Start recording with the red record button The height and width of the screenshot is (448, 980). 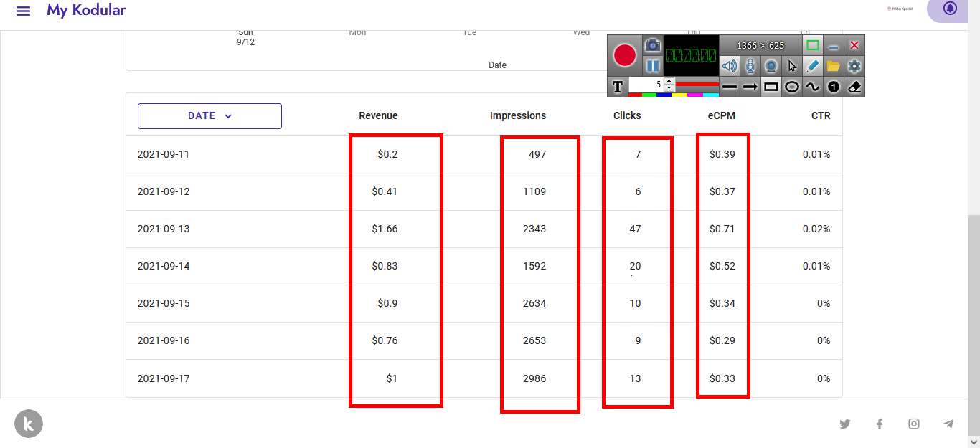pyautogui.click(x=625, y=55)
